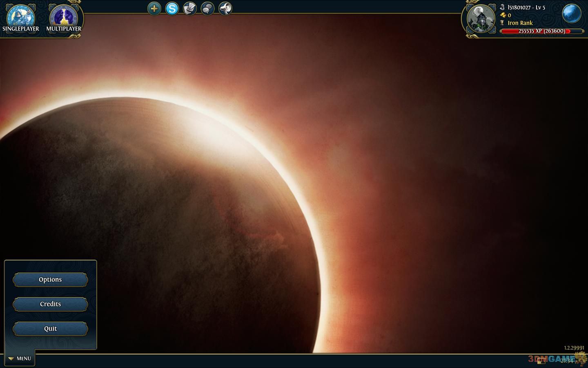The image size is (588, 368).
Task: Click the blue globe orb
Action: pos(571,13)
